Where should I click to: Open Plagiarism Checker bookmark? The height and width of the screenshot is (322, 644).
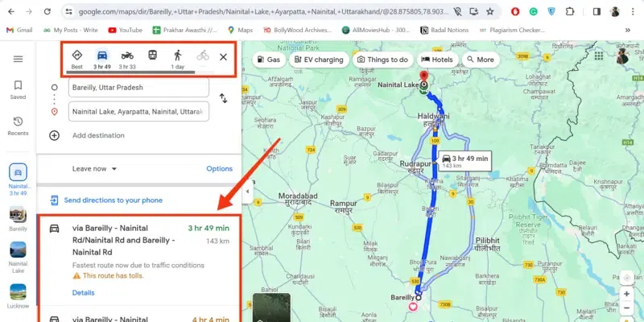[512, 30]
